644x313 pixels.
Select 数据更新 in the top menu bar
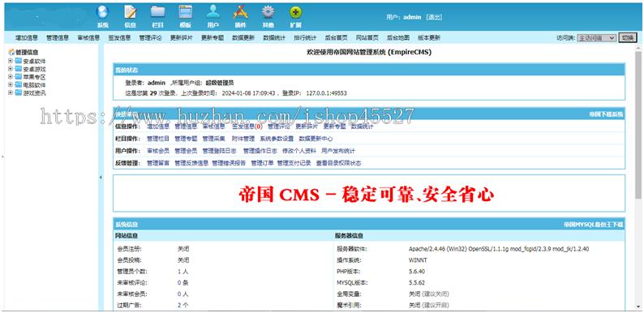(x=243, y=38)
